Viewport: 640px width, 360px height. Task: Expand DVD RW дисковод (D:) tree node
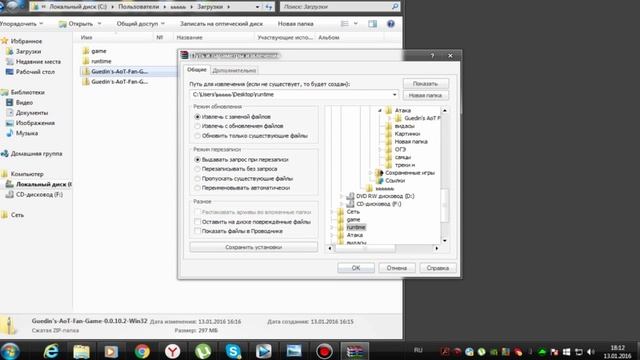[x=342, y=196]
